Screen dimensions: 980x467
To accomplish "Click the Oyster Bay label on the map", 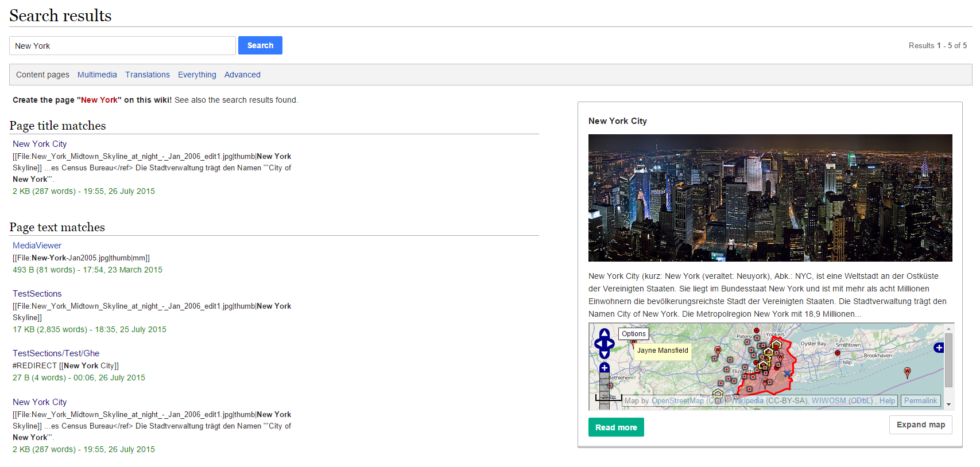I will coord(814,344).
